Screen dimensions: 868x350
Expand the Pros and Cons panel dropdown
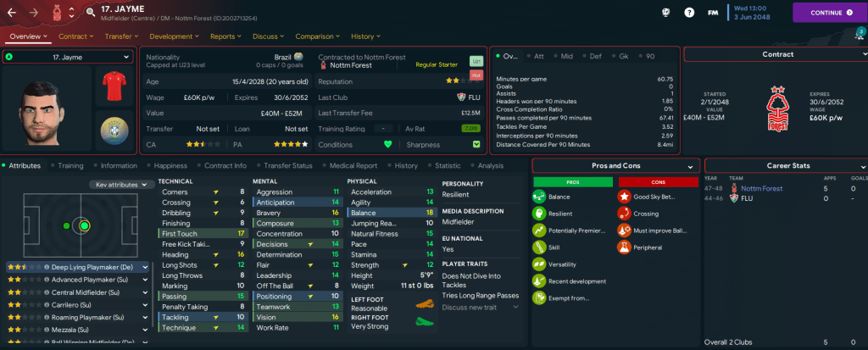click(691, 165)
